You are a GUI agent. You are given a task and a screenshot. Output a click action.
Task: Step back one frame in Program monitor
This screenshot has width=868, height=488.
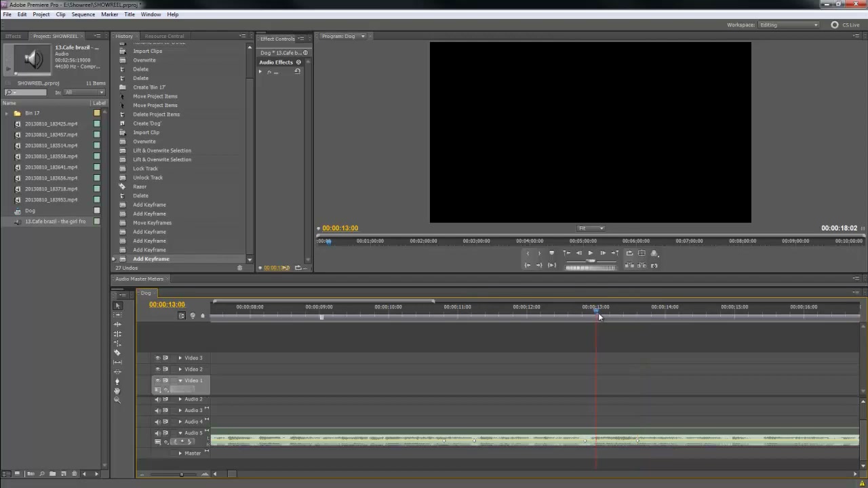coord(579,253)
